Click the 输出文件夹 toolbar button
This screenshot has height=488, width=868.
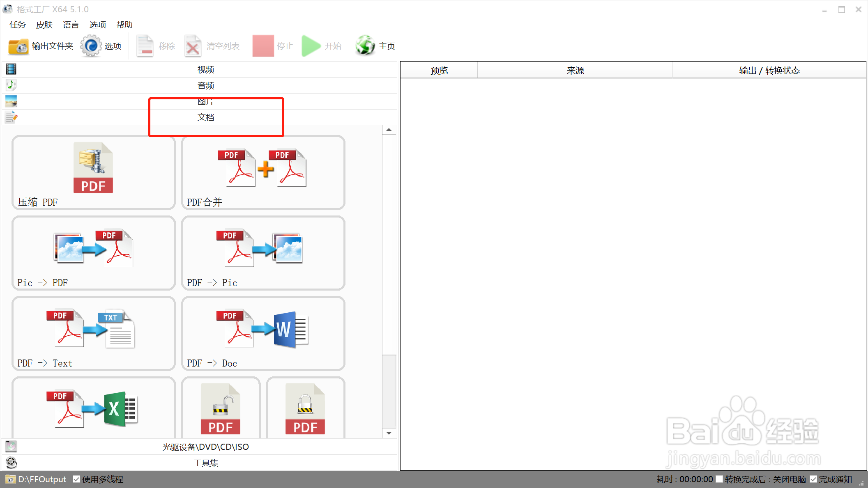41,46
